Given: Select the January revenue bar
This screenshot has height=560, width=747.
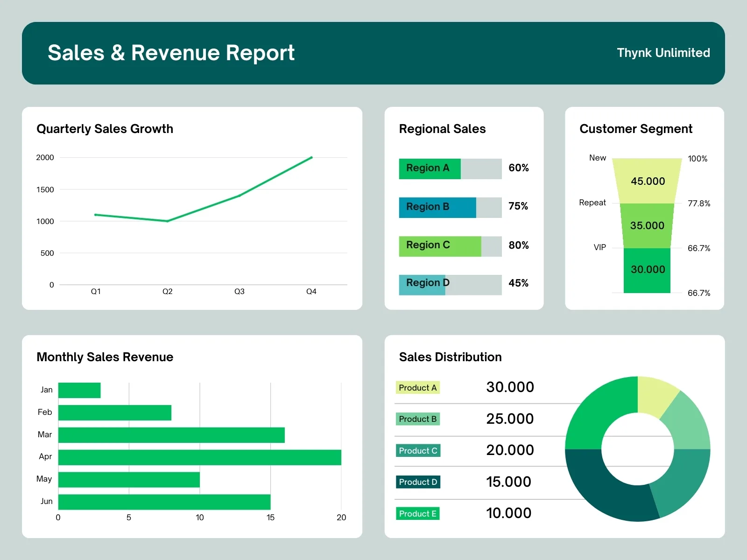Looking at the screenshot, I should [79, 391].
